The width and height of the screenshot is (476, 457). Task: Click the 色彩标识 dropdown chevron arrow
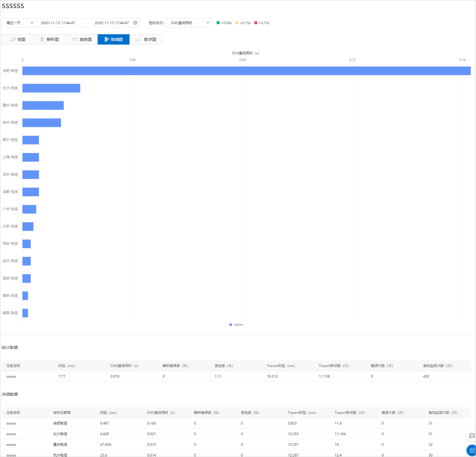(x=208, y=23)
